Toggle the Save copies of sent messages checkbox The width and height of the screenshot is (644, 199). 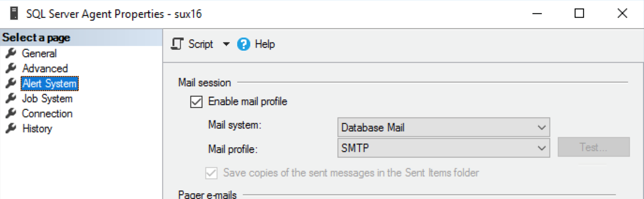click(212, 173)
